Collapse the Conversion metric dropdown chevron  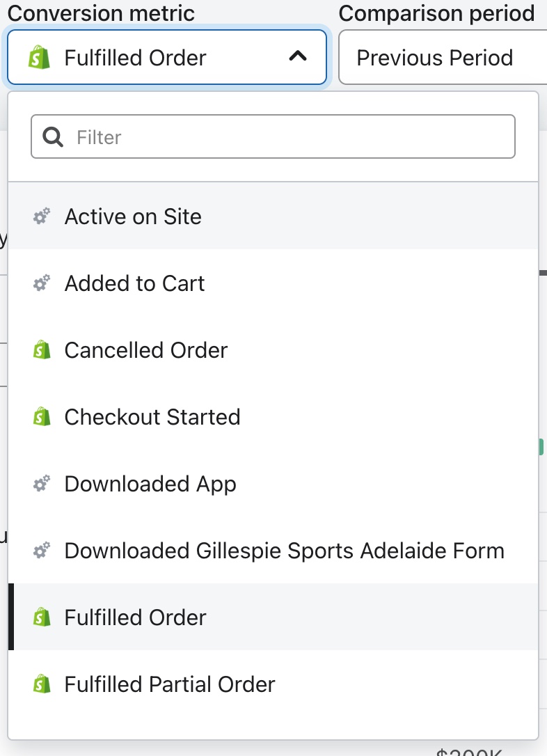coord(298,57)
